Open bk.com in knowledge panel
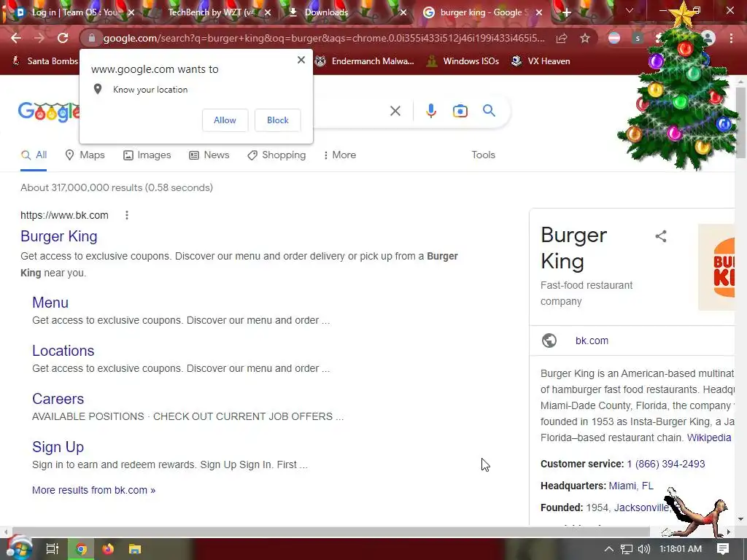This screenshot has width=747, height=560. pyautogui.click(x=592, y=341)
